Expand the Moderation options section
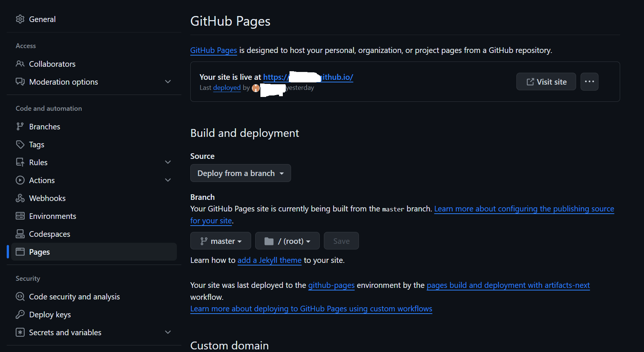Screen dimensions: 644x352 (168, 82)
